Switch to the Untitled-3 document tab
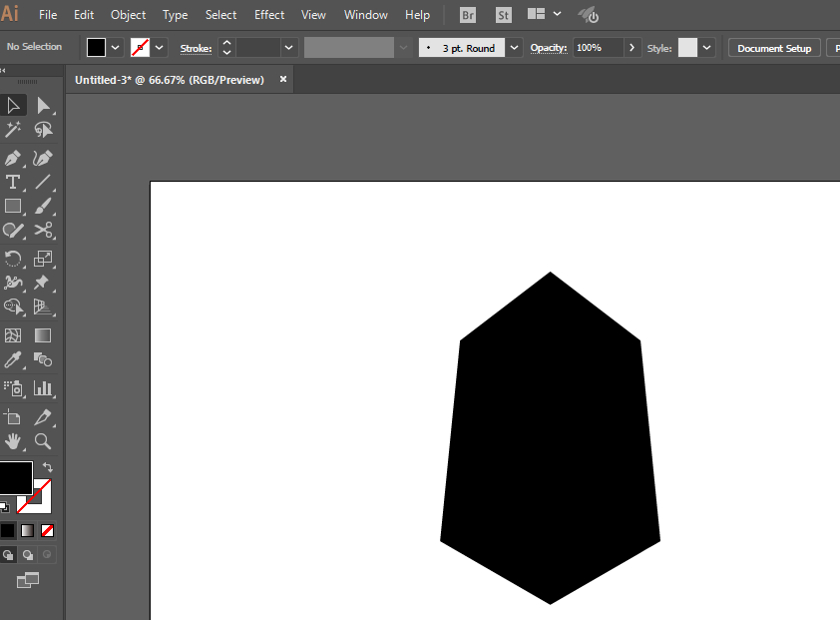This screenshot has width=840, height=620. tap(170, 80)
